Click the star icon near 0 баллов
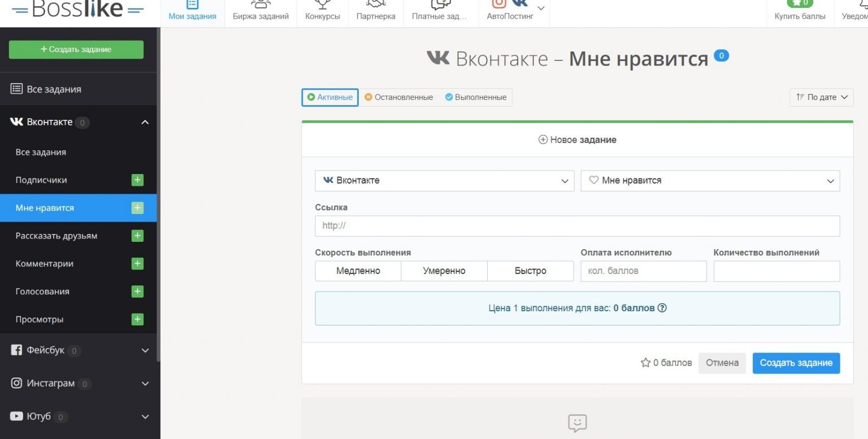Screen dimensions: 868x439 pyautogui.click(x=645, y=363)
